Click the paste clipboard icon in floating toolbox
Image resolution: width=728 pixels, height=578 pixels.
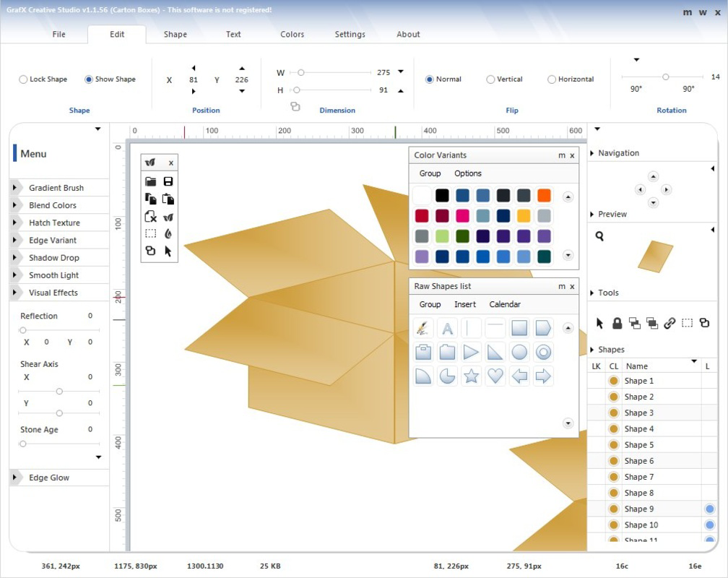168,199
